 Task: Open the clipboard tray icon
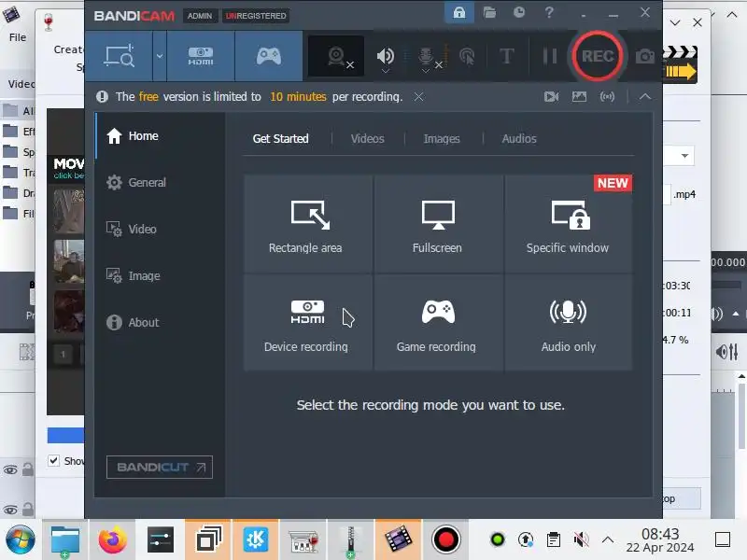point(553,540)
